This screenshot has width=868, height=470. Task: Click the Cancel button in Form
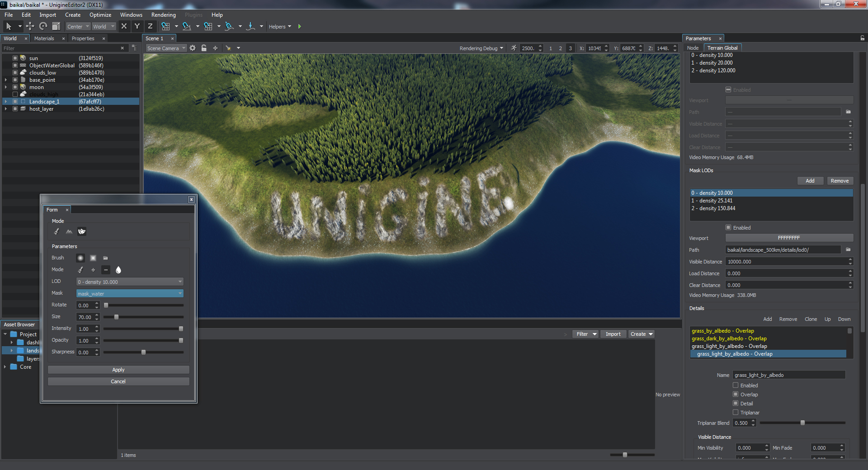point(118,381)
